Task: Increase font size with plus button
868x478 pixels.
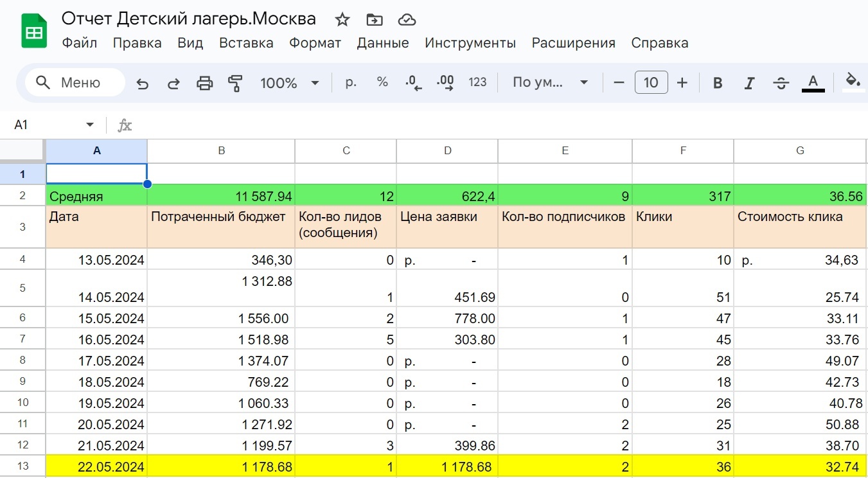Action: click(x=682, y=83)
